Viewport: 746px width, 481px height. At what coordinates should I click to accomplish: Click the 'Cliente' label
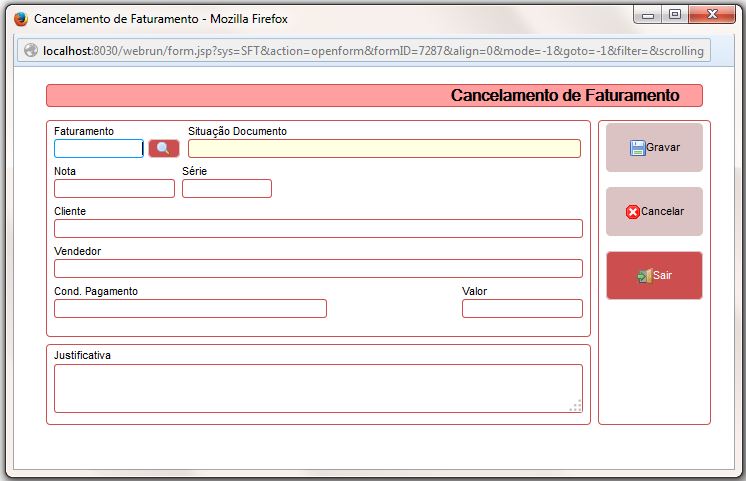tap(70, 211)
